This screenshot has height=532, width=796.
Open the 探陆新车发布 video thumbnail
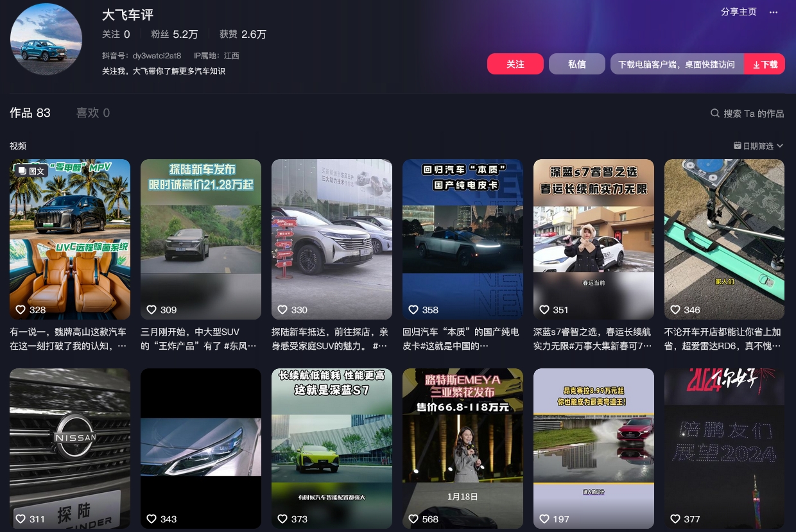click(x=201, y=239)
